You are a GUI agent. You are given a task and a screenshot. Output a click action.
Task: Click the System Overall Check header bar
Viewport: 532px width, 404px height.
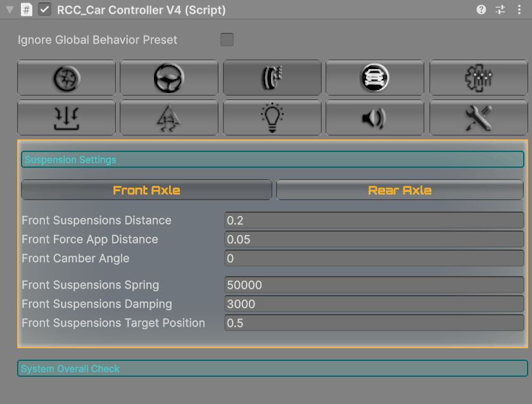272,369
